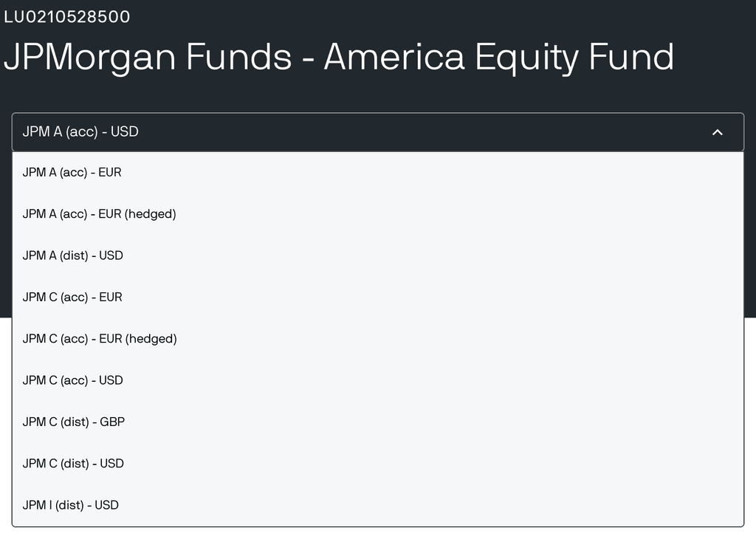Click the ISIN code LU0210528500

coord(67,16)
